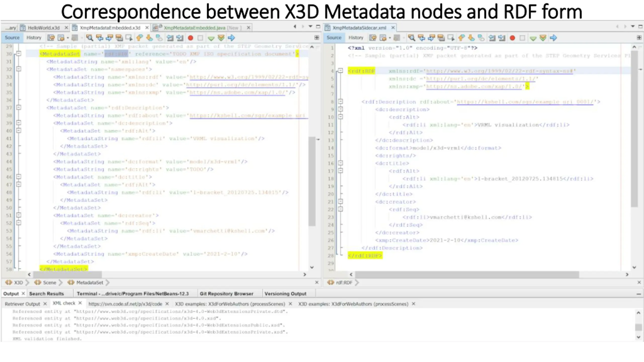Click Validate XML icon in left editor
Viewport: 644px width, 362px height.
(x=221, y=38)
